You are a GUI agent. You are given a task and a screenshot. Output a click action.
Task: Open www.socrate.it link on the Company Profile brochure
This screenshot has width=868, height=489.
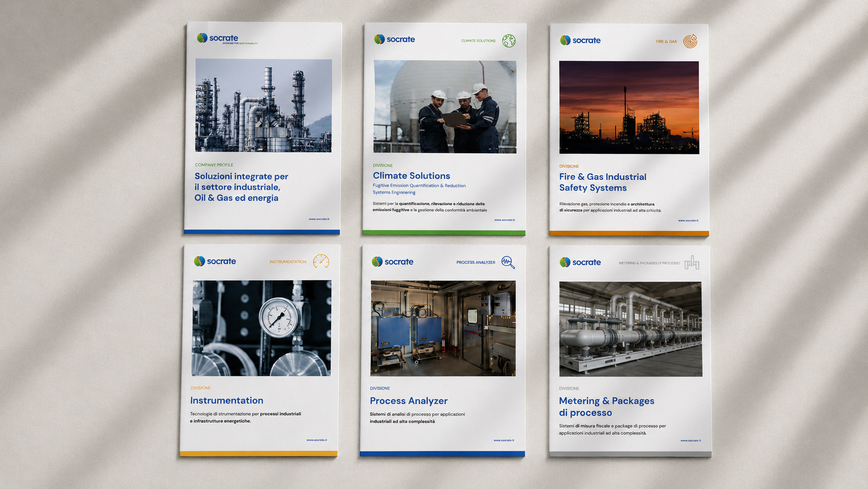[319, 219]
